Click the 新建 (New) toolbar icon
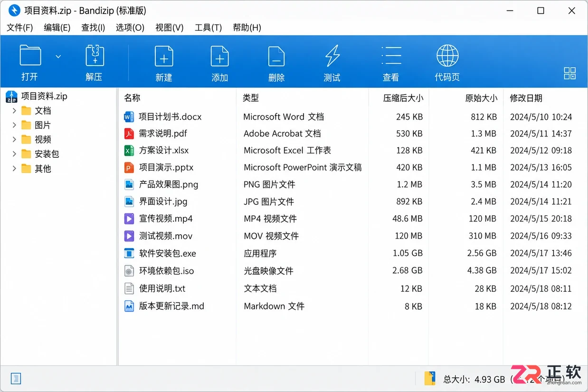Image resolution: width=588 pixels, height=392 pixels. [x=164, y=56]
